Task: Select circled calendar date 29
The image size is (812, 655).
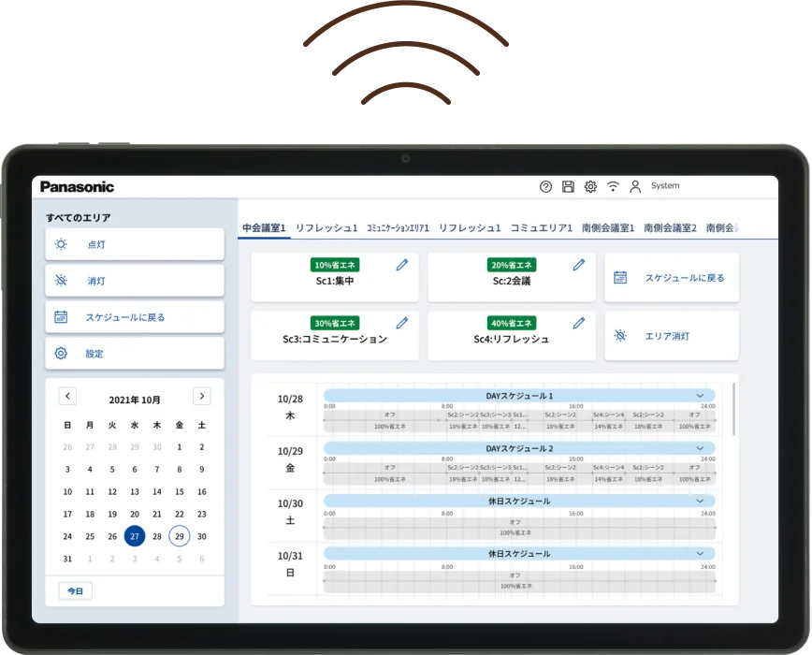Action: click(180, 536)
